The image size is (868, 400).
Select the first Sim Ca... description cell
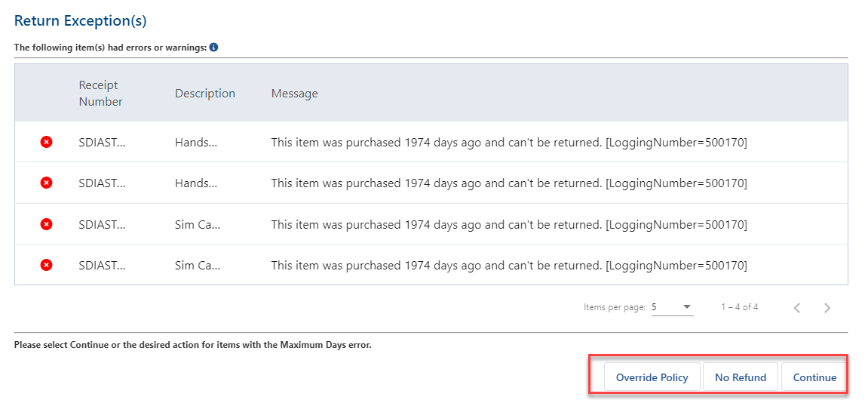coord(198,224)
